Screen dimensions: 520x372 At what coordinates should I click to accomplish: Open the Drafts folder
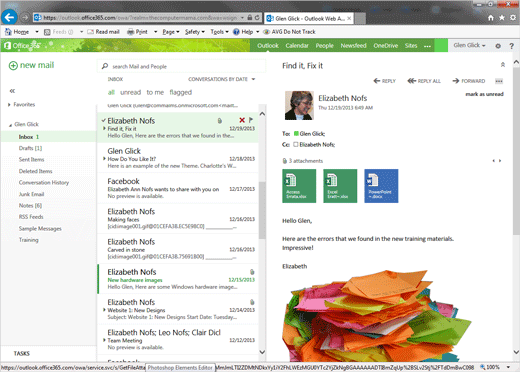point(30,148)
